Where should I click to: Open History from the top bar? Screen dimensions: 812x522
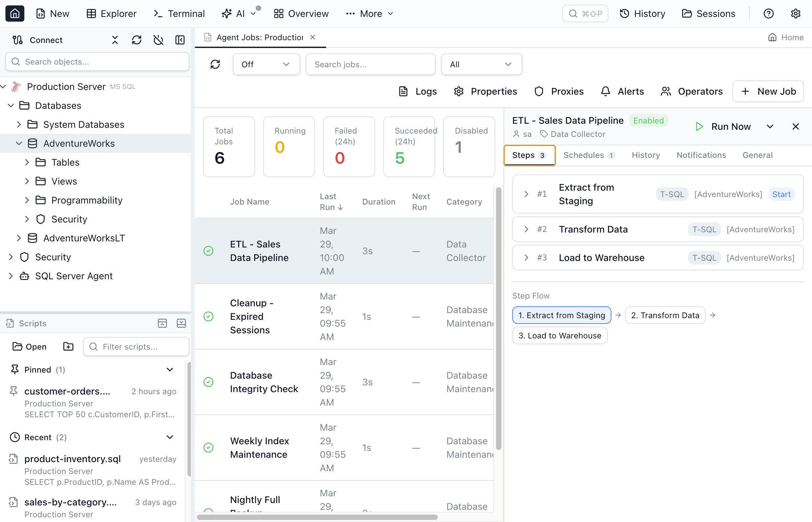tap(642, 14)
